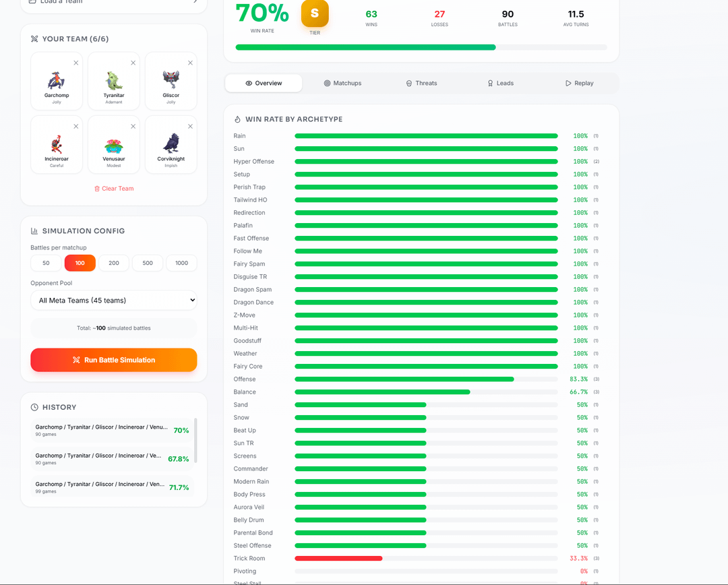Remove Garchomp from the team
Screen dimensions: 728x585
(76, 63)
